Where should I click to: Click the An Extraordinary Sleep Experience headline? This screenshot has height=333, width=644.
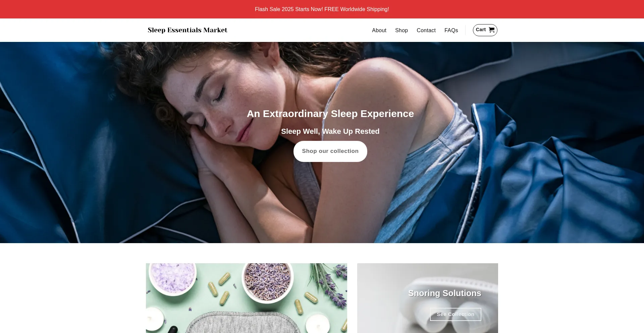click(330, 114)
